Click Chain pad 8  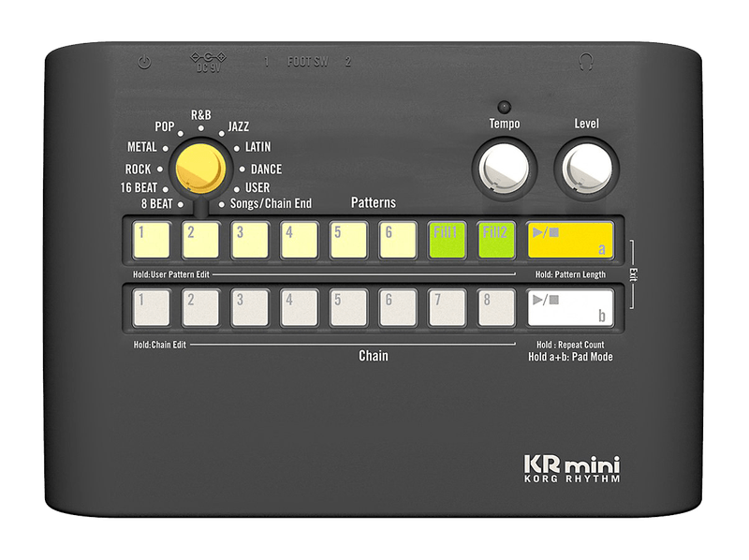pos(496,308)
